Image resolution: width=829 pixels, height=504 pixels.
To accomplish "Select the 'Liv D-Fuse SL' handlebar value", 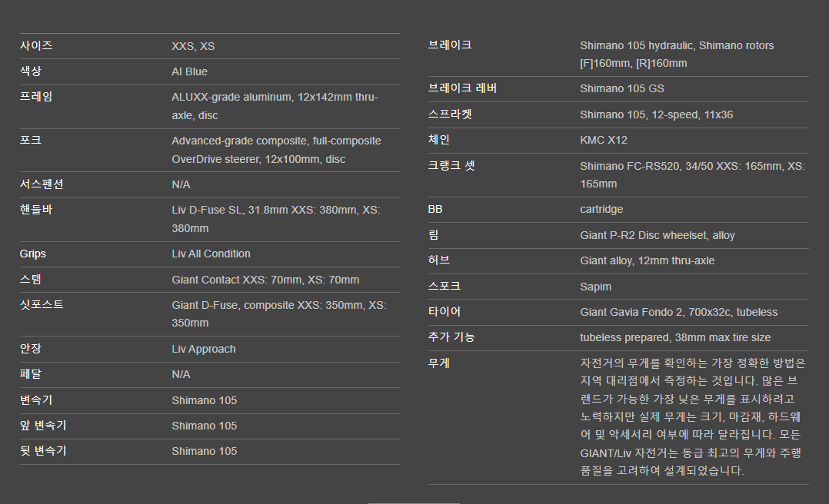I will click(x=275, y=219).
